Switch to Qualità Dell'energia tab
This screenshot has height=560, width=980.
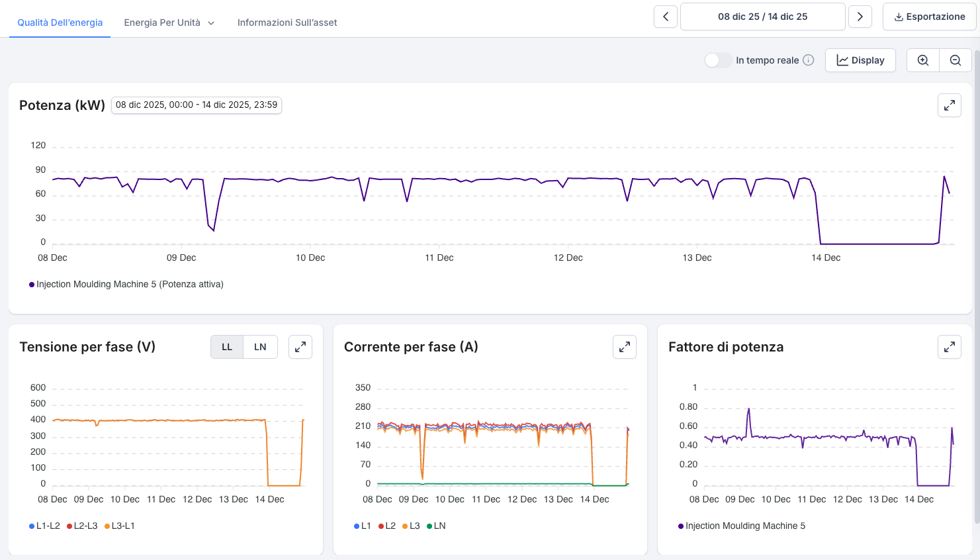point(60,23)
